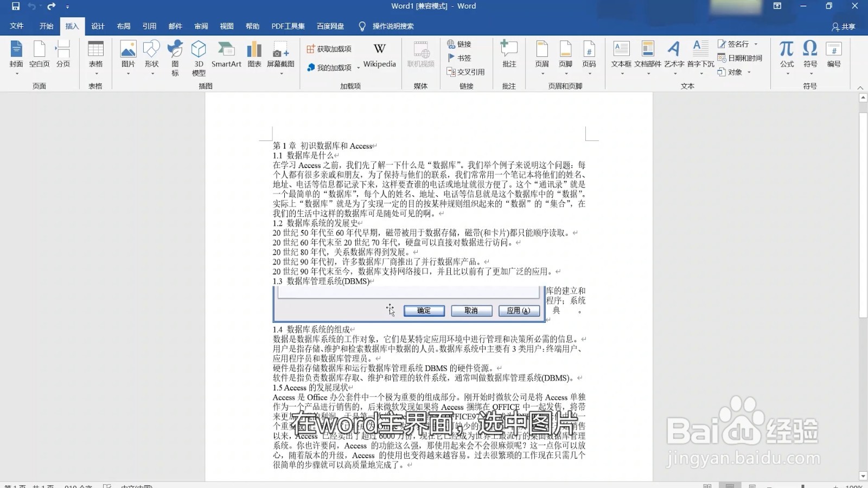Collapse the ribbon with the chevron
The width and height of the screenshot is (868, 488).
[860, 87]
